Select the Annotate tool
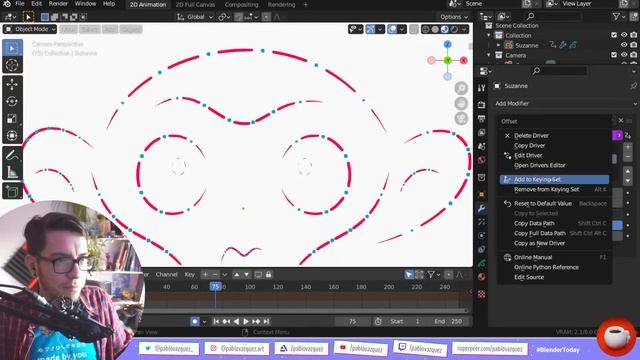 (x=12, y=155)
